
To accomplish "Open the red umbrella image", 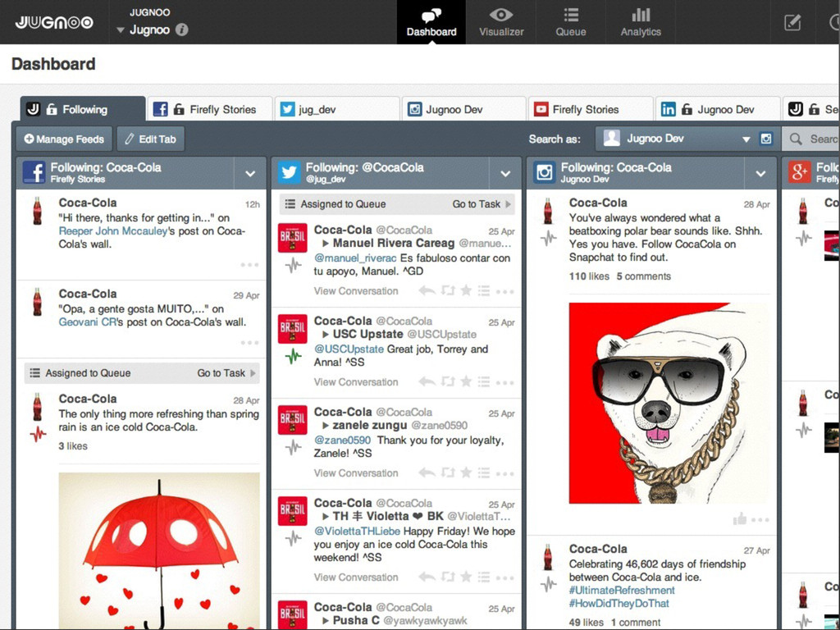I will coord(159,550).
